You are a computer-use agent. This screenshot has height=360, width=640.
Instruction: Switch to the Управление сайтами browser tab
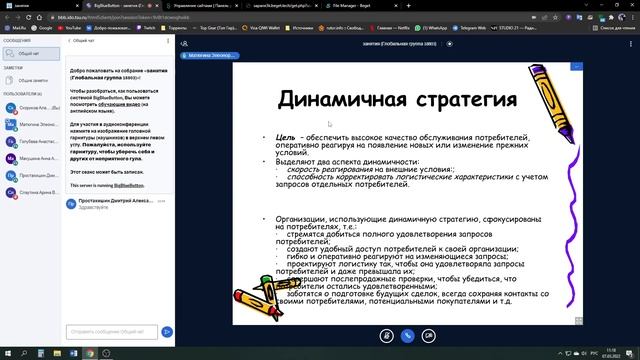tap(202, 6)
